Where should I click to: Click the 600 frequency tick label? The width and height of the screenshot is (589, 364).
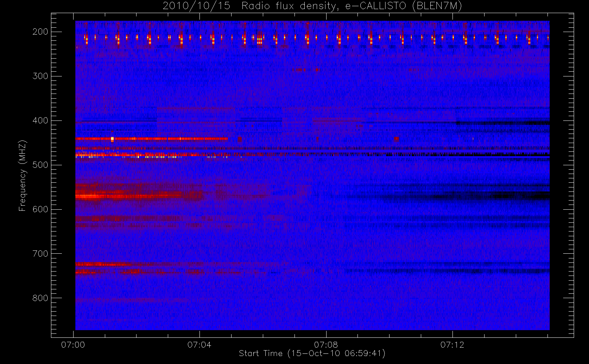pos(40,209)
